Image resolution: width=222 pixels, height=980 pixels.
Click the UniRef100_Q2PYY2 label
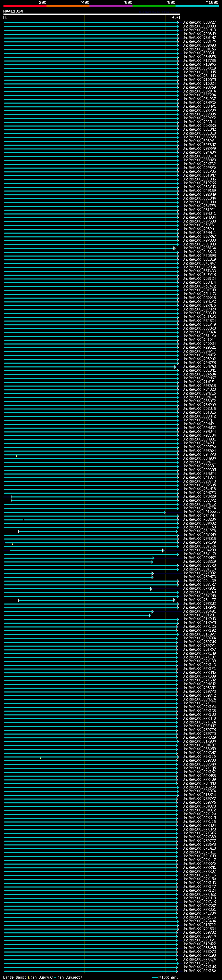pos(199,118)
